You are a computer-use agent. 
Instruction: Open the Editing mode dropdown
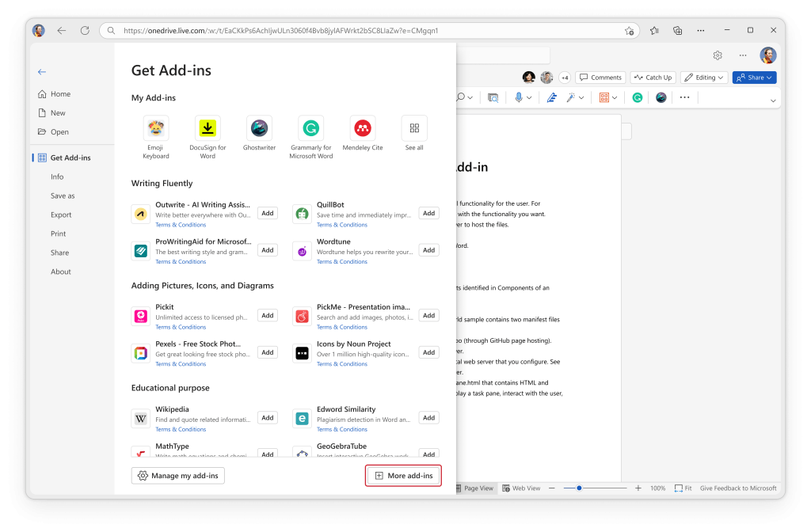click(x=704, y=78)
